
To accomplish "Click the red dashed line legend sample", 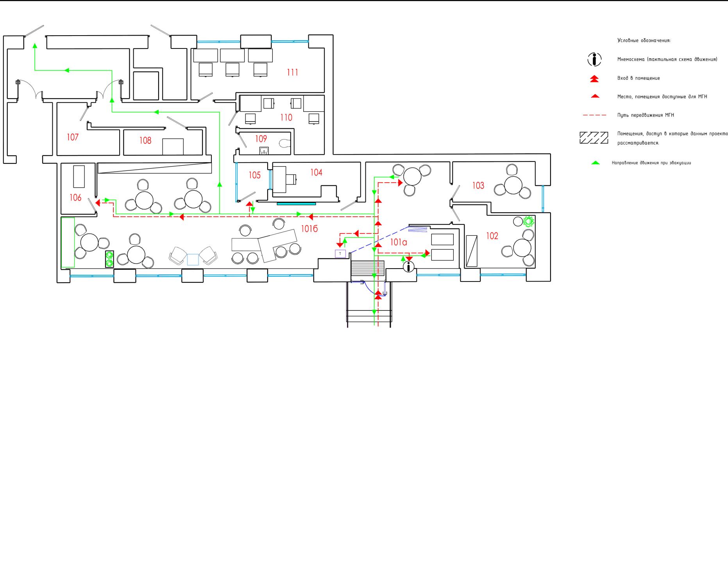I will click(594, 115).
